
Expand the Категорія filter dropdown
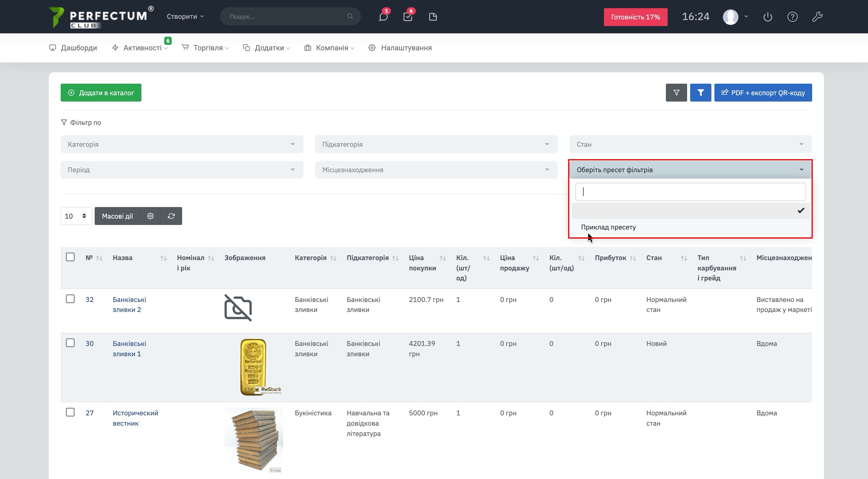coord(181,144)
